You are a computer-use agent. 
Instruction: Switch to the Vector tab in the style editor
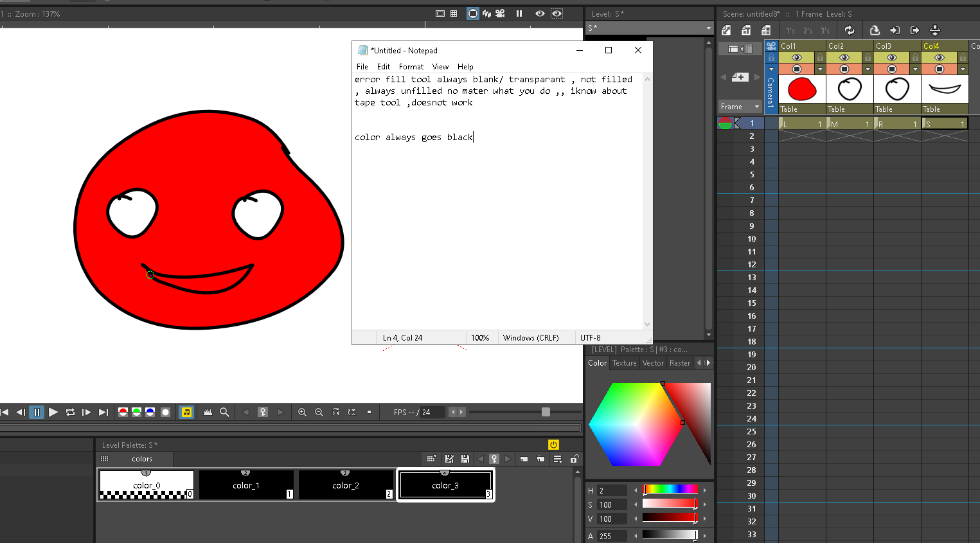(653, 363)
